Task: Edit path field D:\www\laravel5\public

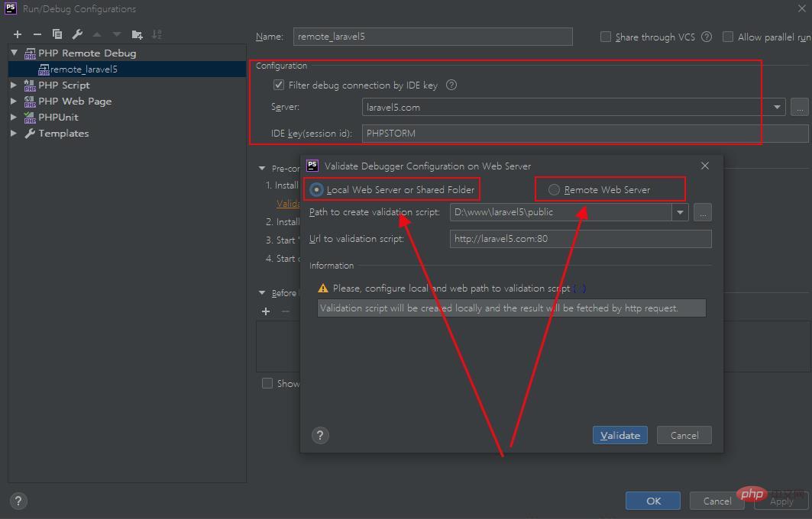Action: pyautogui.click(x=561, y=212)
